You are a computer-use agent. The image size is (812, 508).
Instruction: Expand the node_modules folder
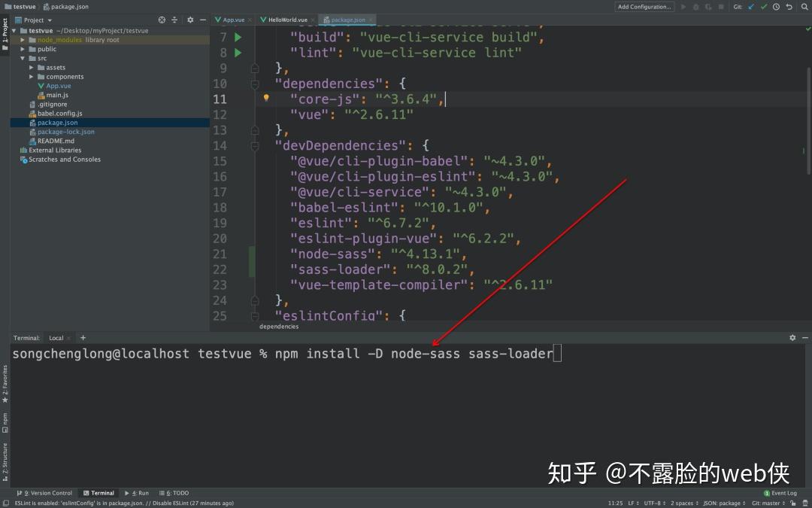point(23,40)
